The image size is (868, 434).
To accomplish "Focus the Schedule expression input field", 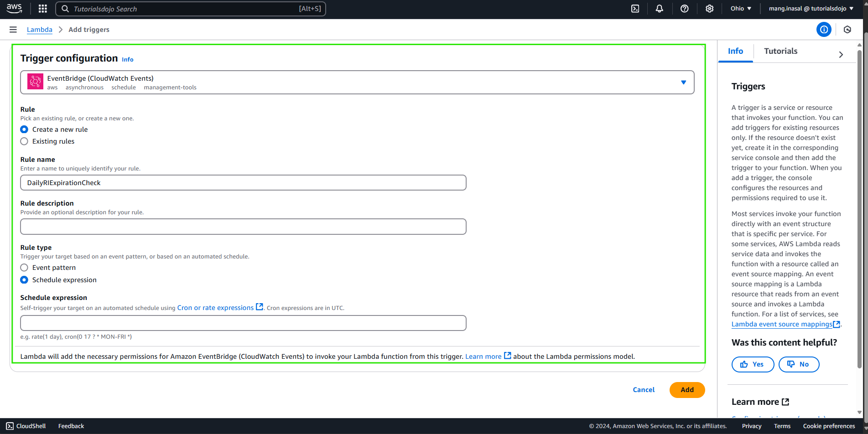I will point(243,323).
